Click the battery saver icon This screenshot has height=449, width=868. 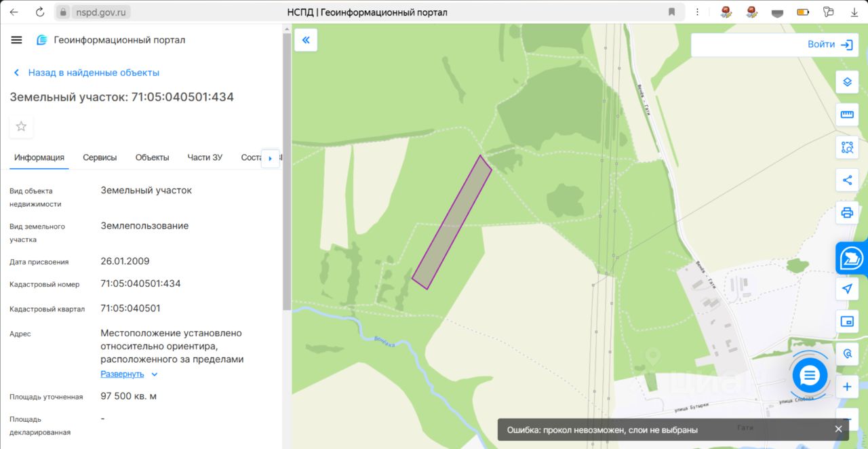pos(803,12)
